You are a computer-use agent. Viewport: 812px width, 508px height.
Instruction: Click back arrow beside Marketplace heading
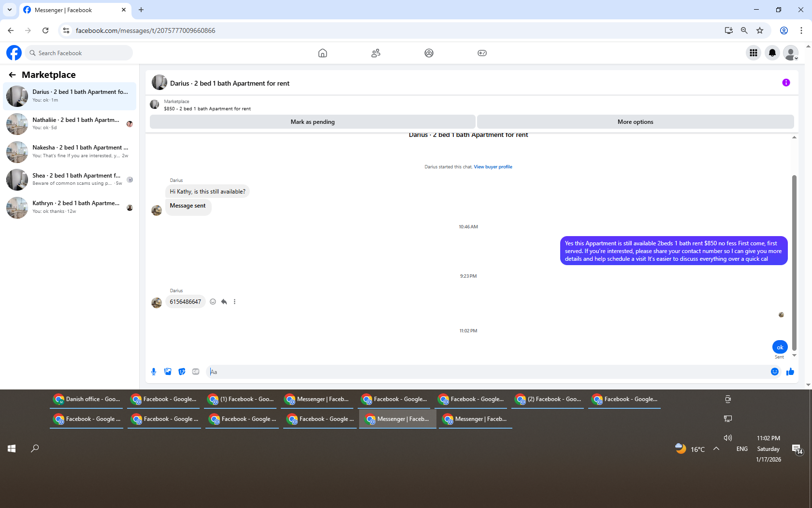click(x=12, y=75)
